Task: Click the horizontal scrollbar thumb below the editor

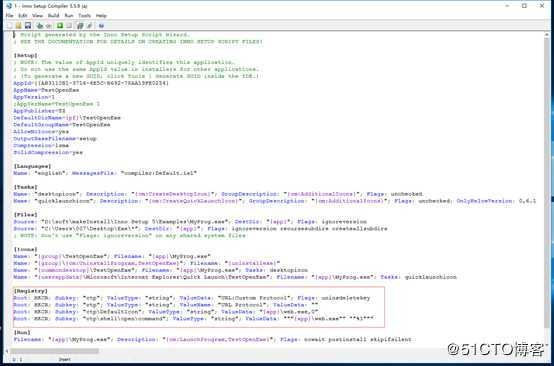Action: click(x=54, y=351)
